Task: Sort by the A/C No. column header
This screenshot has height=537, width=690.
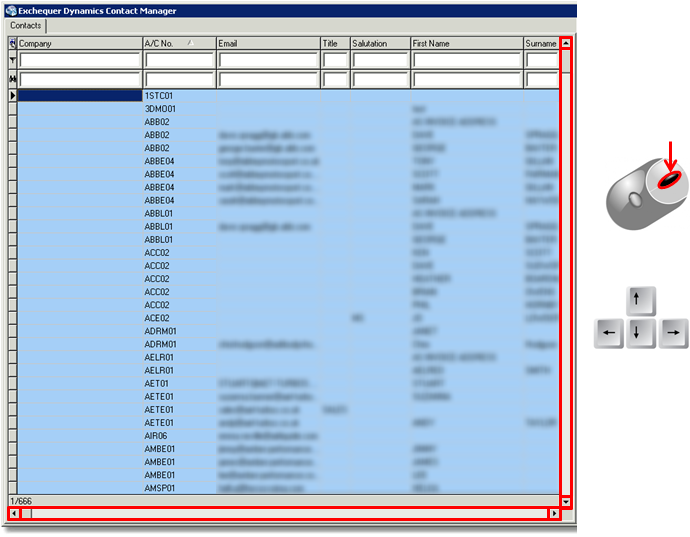Action: 180,44
